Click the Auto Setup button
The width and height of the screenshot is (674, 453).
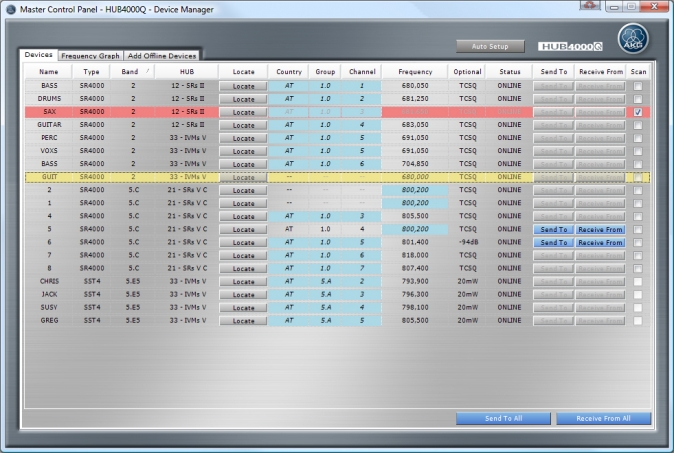[490, 46]
